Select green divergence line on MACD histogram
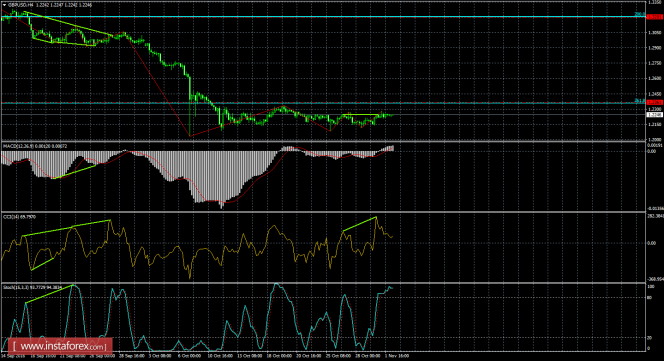The image size is (664, 361). coord(75,172)
